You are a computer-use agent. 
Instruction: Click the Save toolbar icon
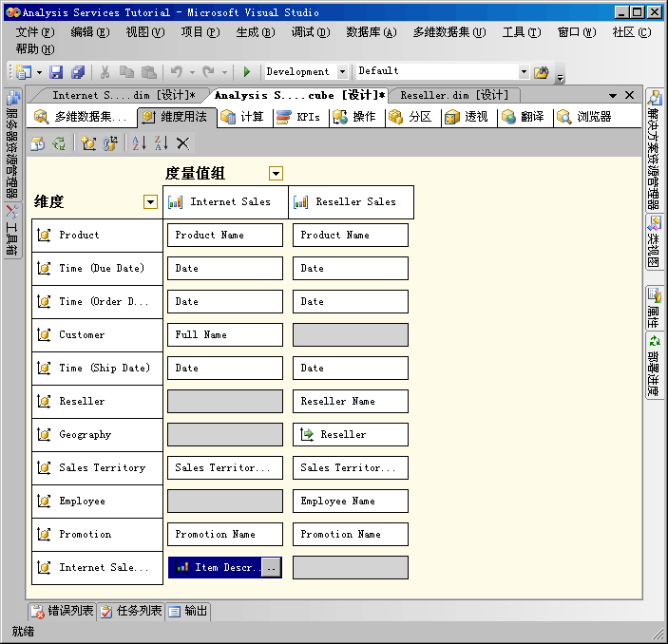(x=56, y=72)
